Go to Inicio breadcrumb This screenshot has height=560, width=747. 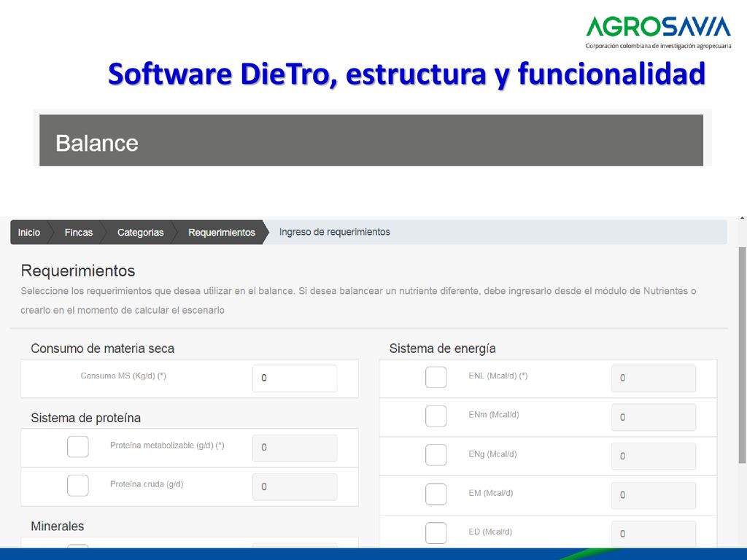(29, 233)
